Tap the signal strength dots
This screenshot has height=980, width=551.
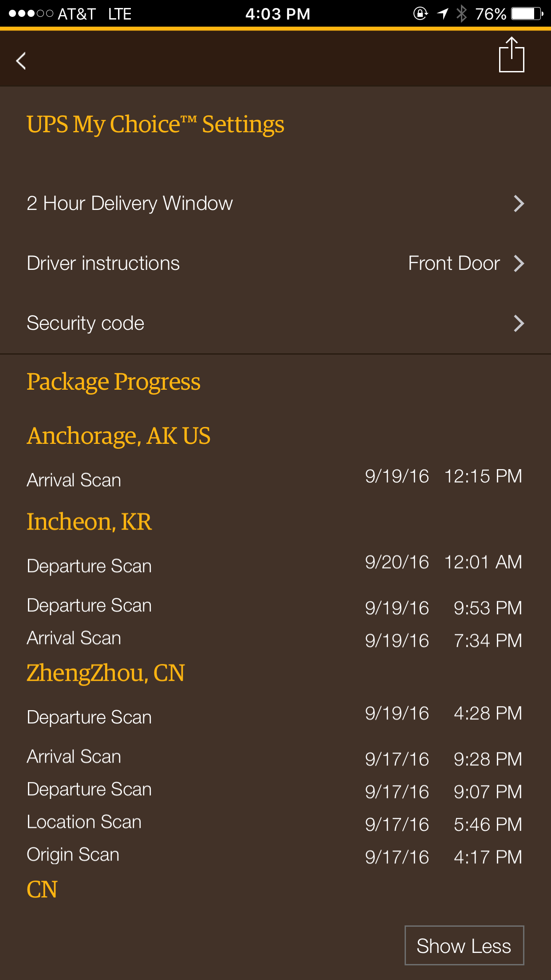[x=31, y=14]
